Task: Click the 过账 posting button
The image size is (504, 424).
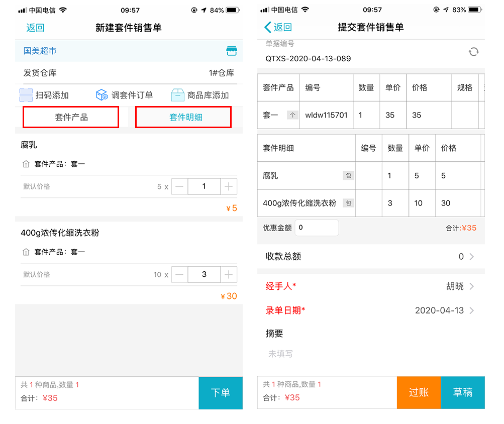Action: 418,393
